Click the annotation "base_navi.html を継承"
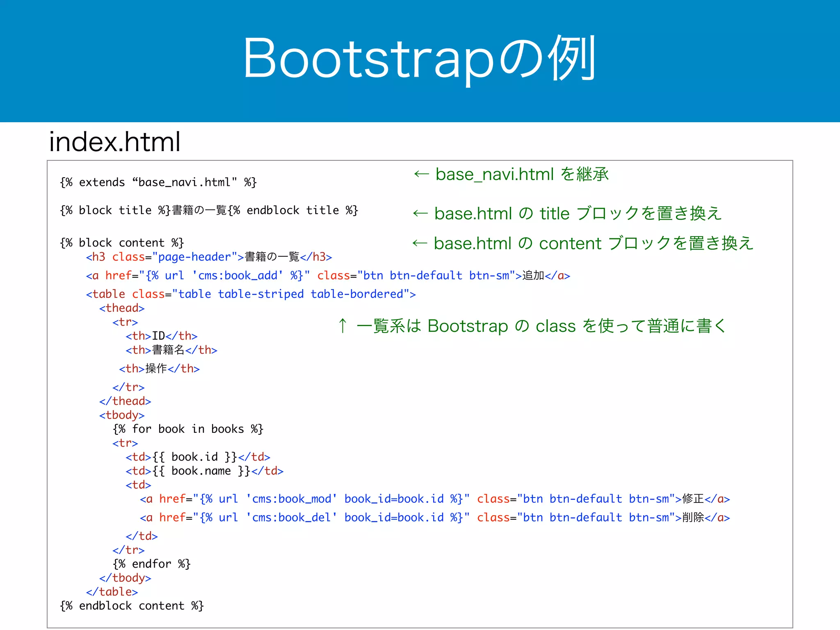This screenshot has height=630, width=840. pos(511,174)
